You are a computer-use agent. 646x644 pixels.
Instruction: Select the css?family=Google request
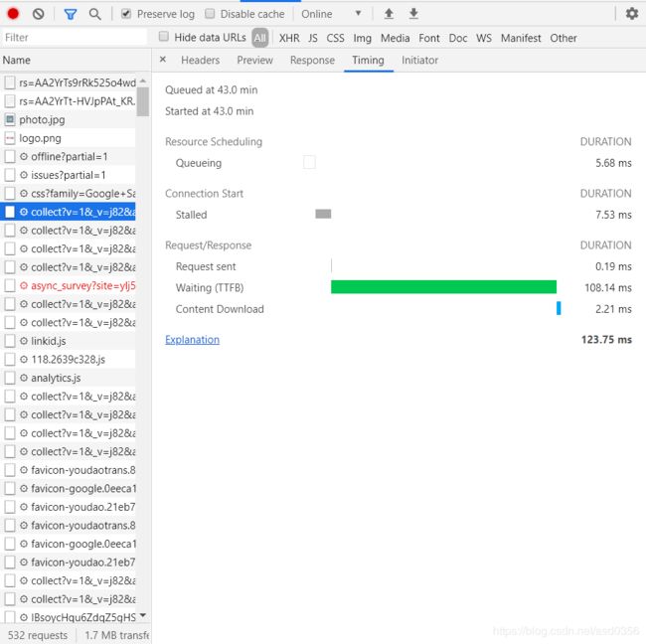pos(68,194)
